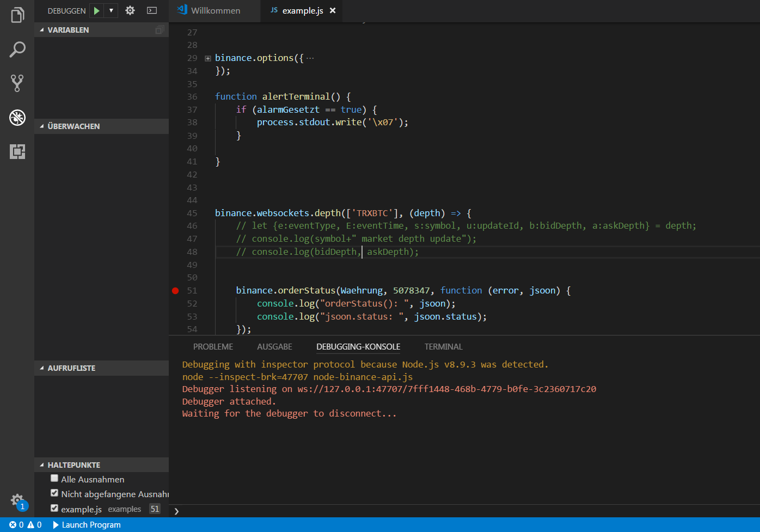Screen dimensions: 760x532
Task: Collapse the VARIABLEN section
Action: pyautogui.click(x=101, y=30)
